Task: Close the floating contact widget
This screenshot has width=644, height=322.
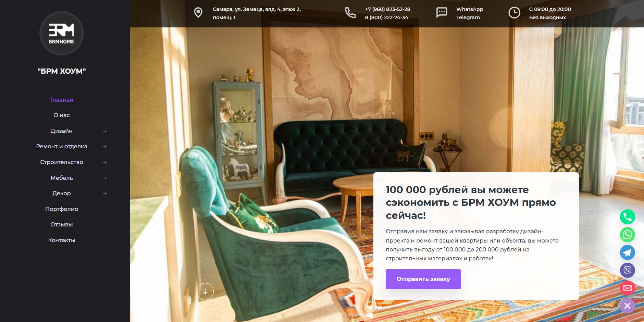Action: 627,306
